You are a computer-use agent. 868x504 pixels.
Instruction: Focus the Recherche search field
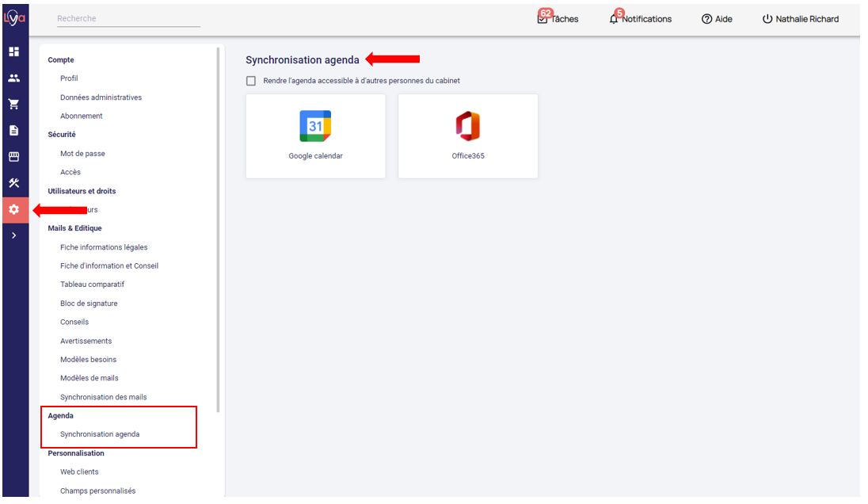pyautogui.click(x=128, y=19)
